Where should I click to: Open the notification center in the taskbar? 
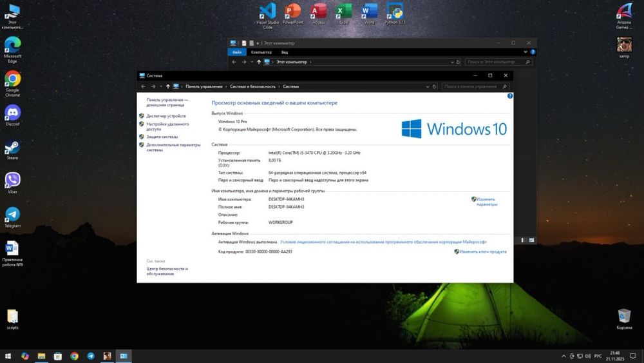[x=633, y=356]
